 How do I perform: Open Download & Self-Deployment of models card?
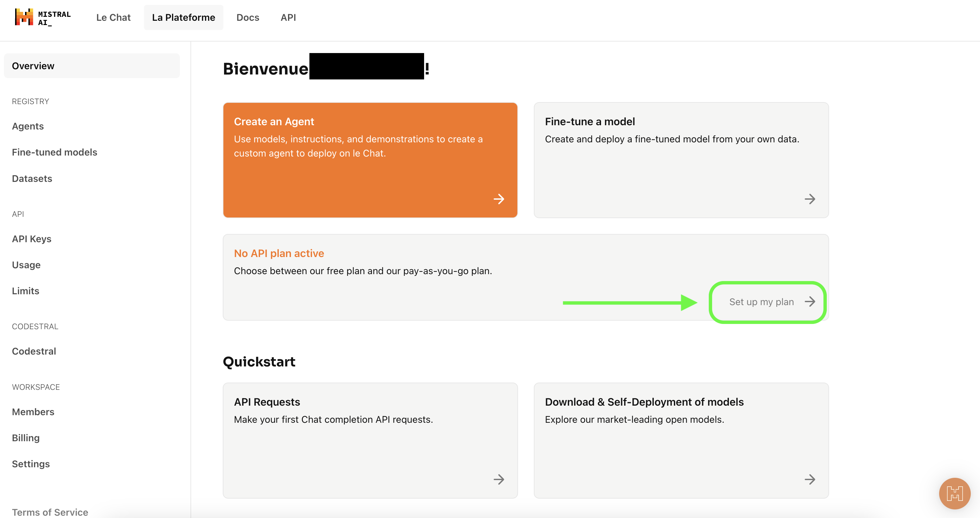[681, 441]
